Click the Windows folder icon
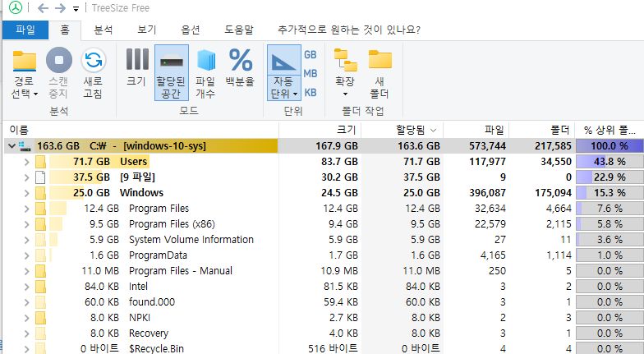 (40, 193)
